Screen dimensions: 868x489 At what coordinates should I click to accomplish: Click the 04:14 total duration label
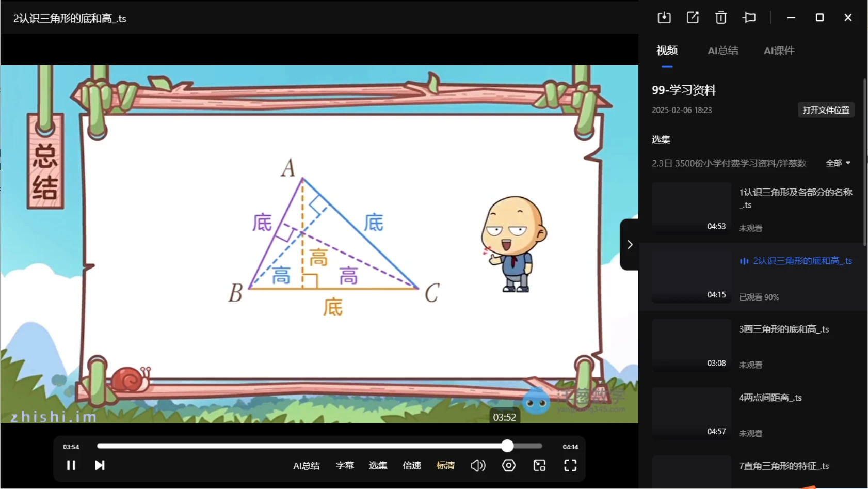[570, 447]
